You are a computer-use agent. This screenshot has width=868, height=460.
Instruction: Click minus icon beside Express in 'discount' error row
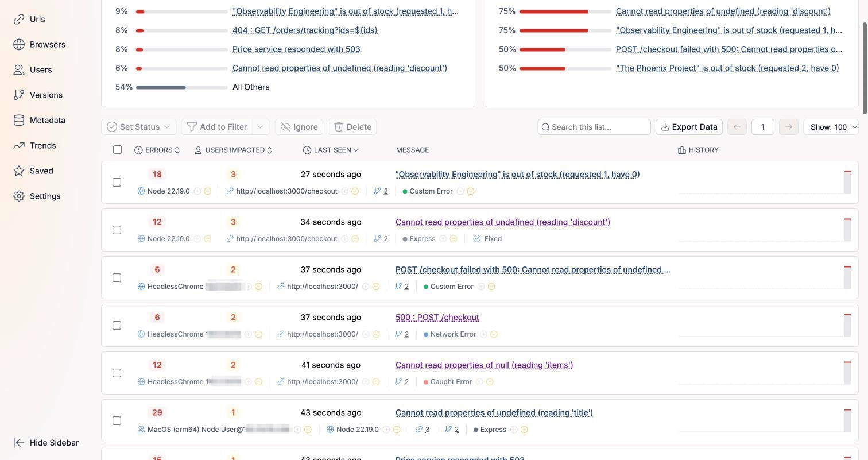coord(453,239)
